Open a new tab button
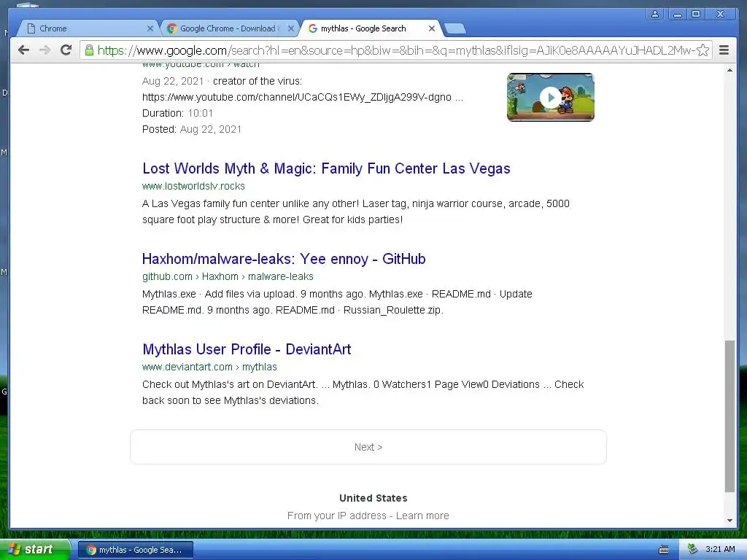This screenshot has height=560, width=747. point(455,28)
